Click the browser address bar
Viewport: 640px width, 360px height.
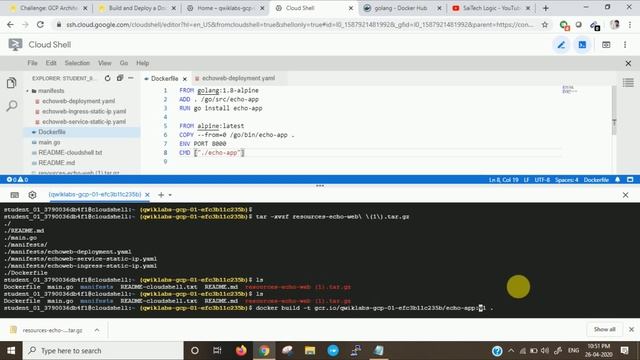click(299, 25)
